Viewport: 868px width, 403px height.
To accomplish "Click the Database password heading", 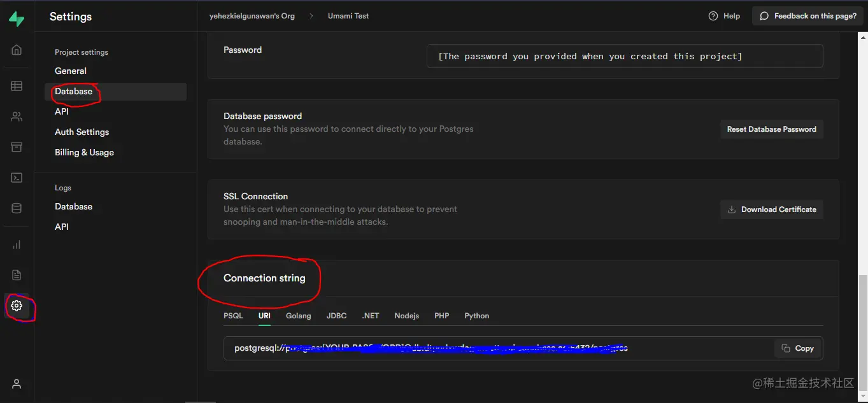I will 262,116.
